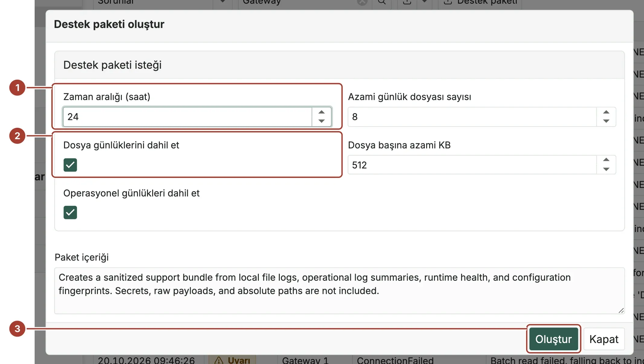Decrement Azami günlük dosyası sayısı with down arrow
Image resolution: width=644 pixels, height=364 pixels.
click(x=606, y=121)
